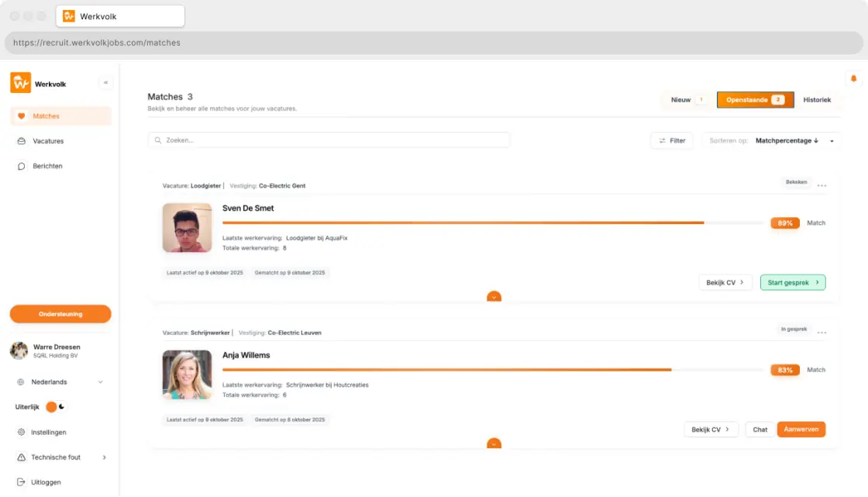Open Berichten from the sidebar
This screenshot has width=868, height=497.
[48, 165]
